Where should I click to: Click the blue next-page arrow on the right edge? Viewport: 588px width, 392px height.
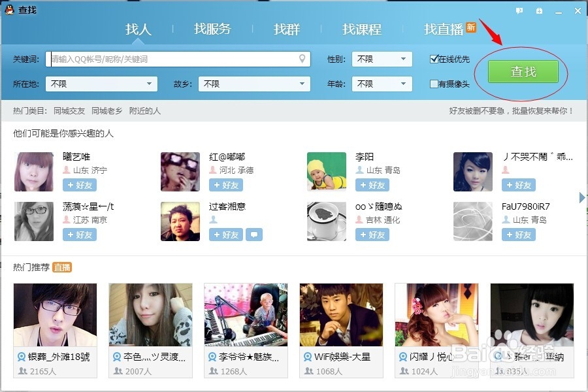581,197
